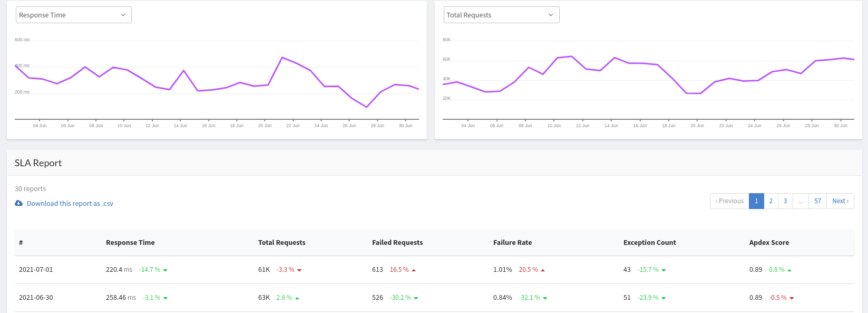Go to pagination page 3
The width and height of the screenshot is (868, 313).
(785, 201)
